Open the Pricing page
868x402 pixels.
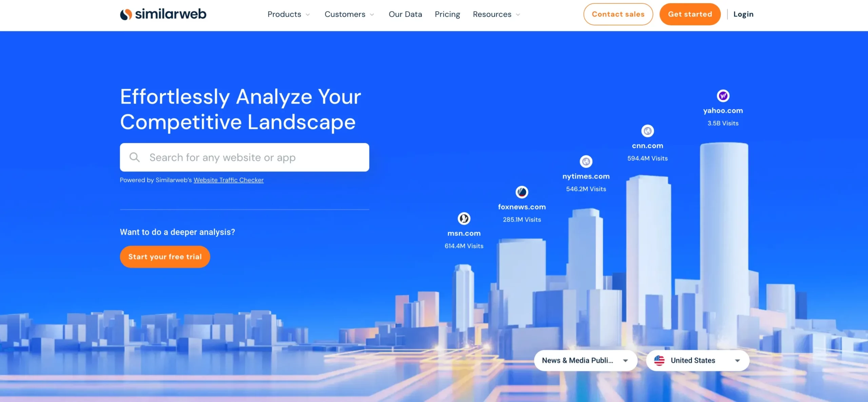click(x=447, y=14)
